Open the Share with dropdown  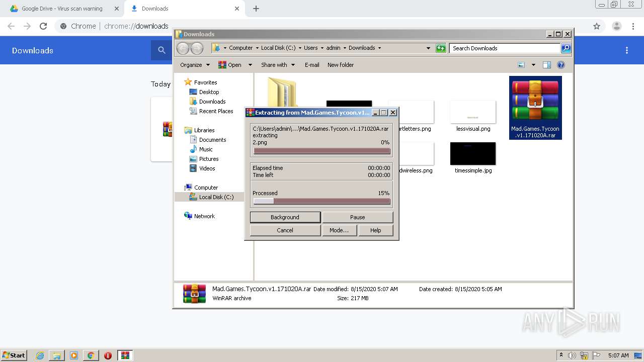(278, 65)
